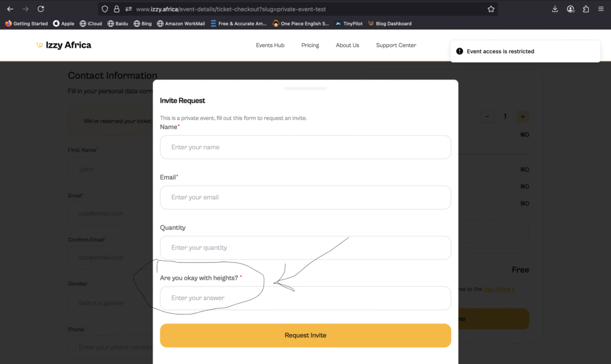Click the address bar shield icon
This screenshot has height=364, width=611.
point(105,9)
